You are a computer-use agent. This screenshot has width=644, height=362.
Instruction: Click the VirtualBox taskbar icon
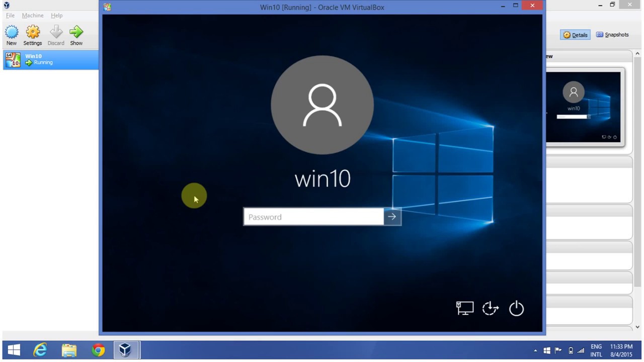point(125,350)
